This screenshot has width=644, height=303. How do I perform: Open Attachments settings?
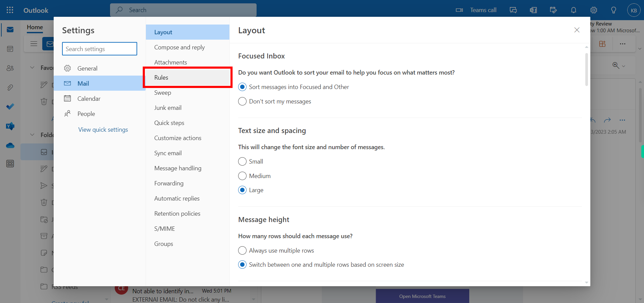click(x=187, y=62)
